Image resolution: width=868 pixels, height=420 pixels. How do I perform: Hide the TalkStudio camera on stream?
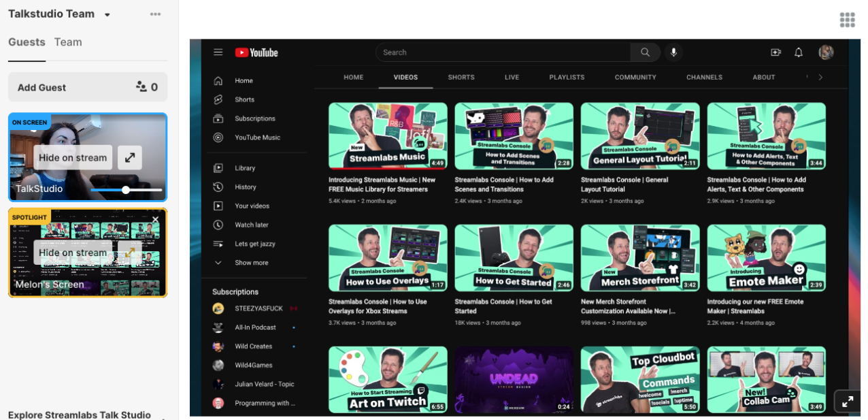pyautogui.click(x=73, y=157)
